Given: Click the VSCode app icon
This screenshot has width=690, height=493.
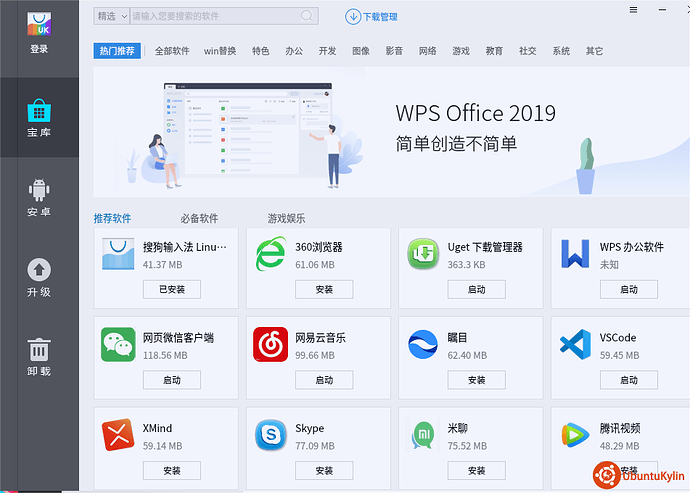Looking at the screenshot, I should point(575,344).
